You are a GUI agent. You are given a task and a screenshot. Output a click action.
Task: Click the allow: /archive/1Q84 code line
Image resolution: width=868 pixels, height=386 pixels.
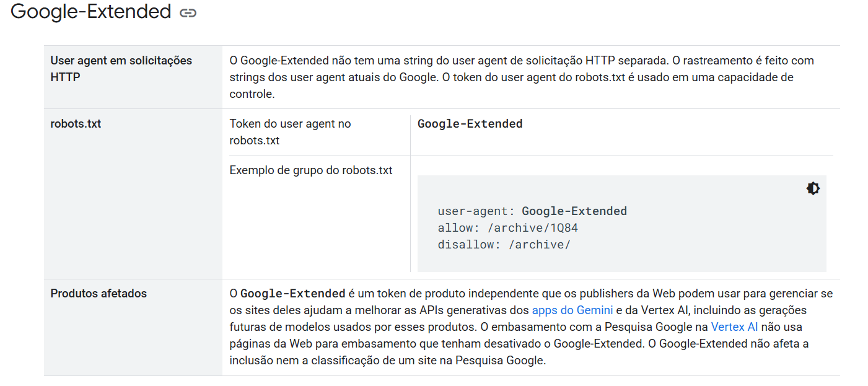pos(507,228)
